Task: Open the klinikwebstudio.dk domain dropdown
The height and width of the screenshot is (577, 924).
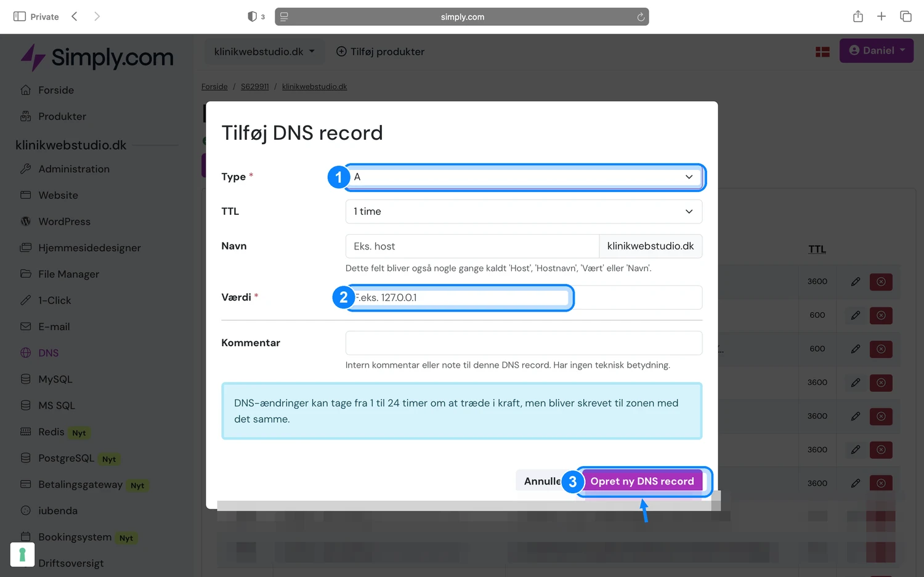Action: [264, 52]
